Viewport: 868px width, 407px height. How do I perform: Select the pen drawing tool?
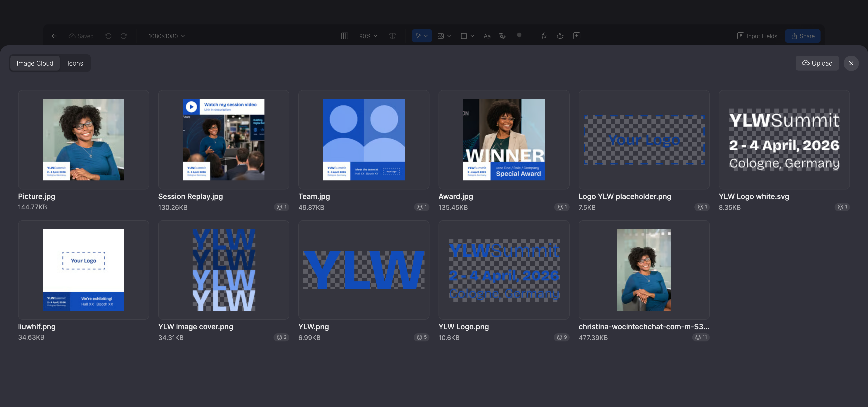click(x=502, y=36)
